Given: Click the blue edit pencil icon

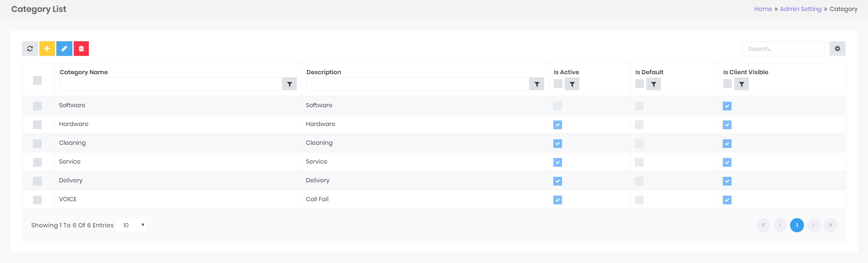Looking at the screenshot, I should click(64, 49).
